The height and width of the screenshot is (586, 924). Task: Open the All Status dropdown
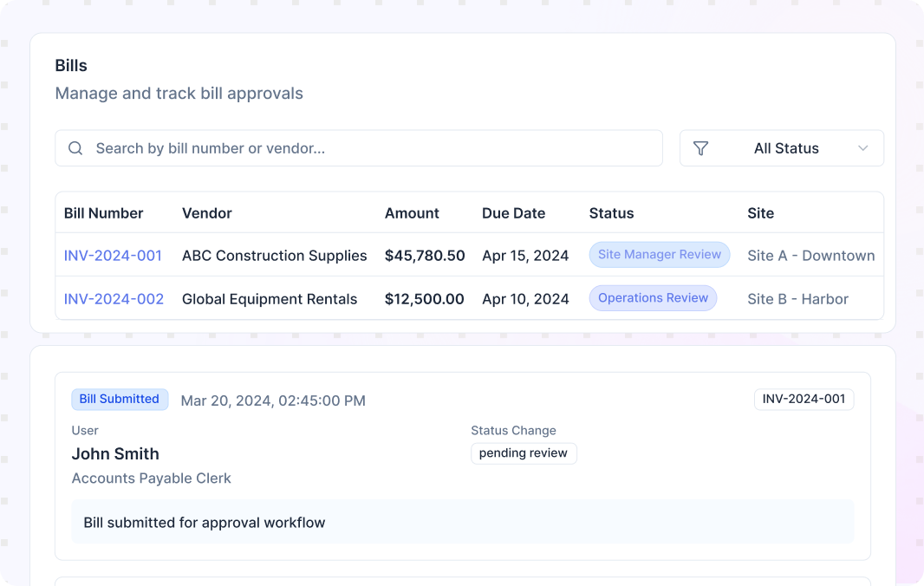pyautogui.click(x=781, y=148)
